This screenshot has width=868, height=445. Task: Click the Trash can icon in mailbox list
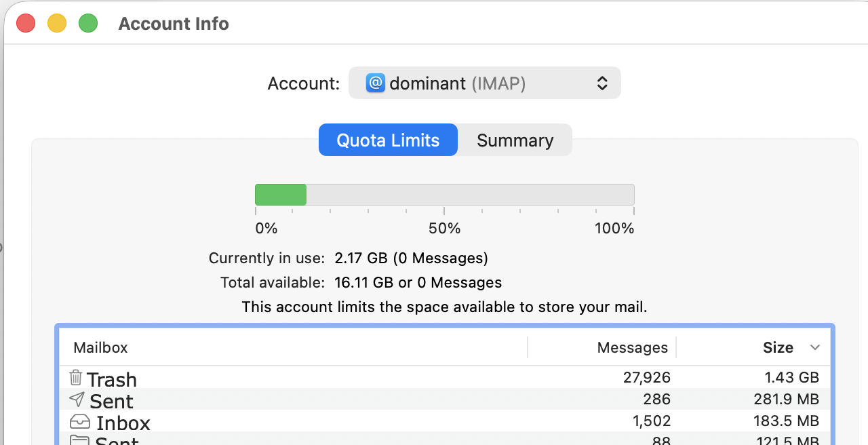(x=76, y=378)
